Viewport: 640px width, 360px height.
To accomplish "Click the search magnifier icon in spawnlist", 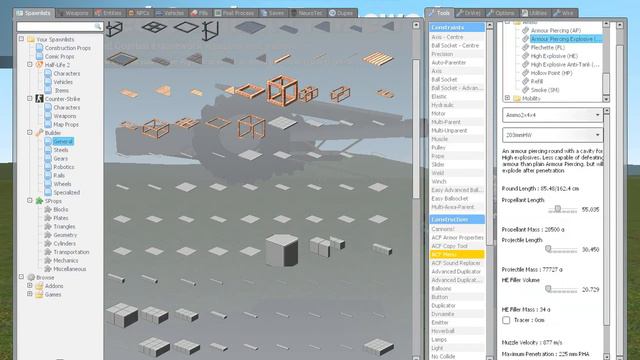I will point(98,27).
